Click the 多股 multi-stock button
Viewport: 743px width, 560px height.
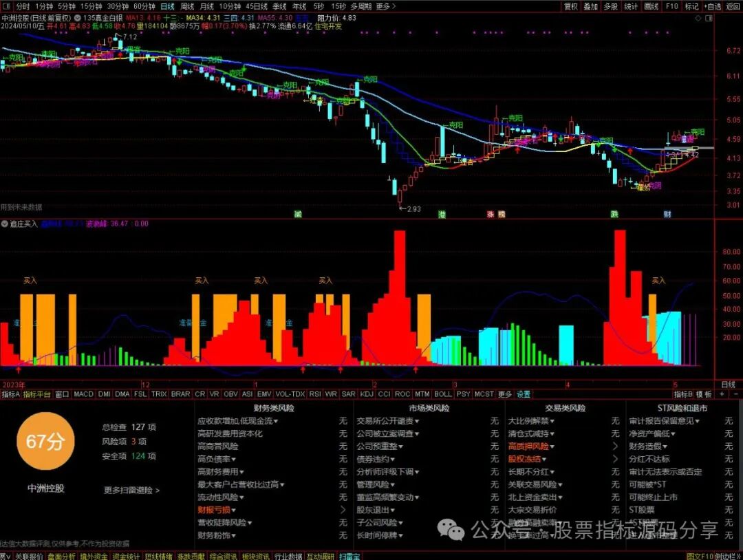(611, 6)
